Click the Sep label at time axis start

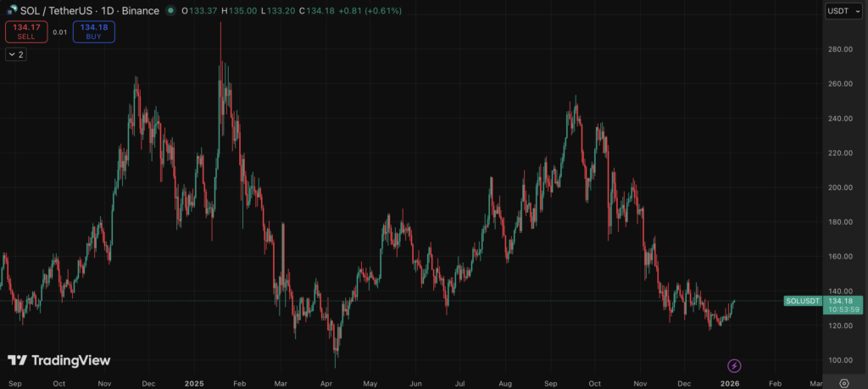(15, 383)
